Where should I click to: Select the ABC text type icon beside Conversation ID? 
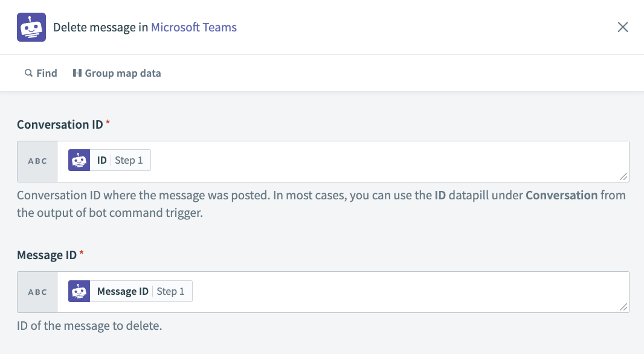[37, 161]
